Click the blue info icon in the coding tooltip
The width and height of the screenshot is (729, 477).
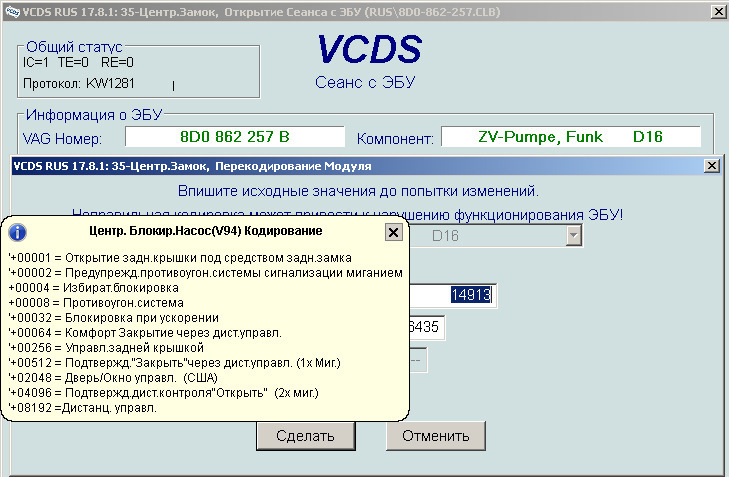(x=18, y=232)
